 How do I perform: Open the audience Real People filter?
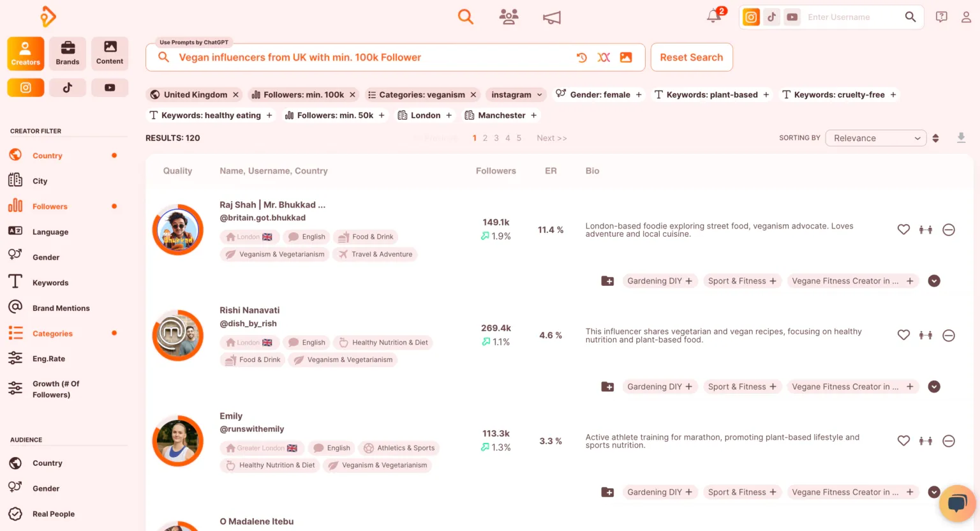(54, 514)
